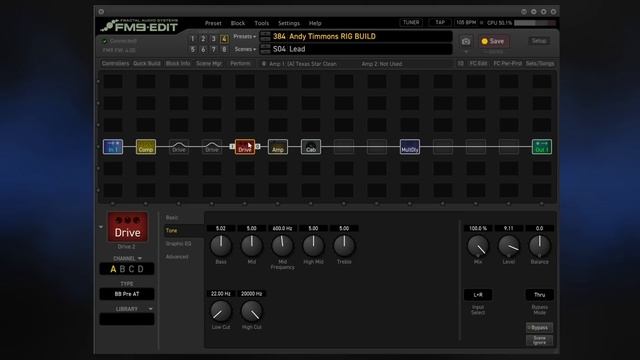640x360 pixels.
Task: Select the red active Drive block
Action: click(245, 147)
